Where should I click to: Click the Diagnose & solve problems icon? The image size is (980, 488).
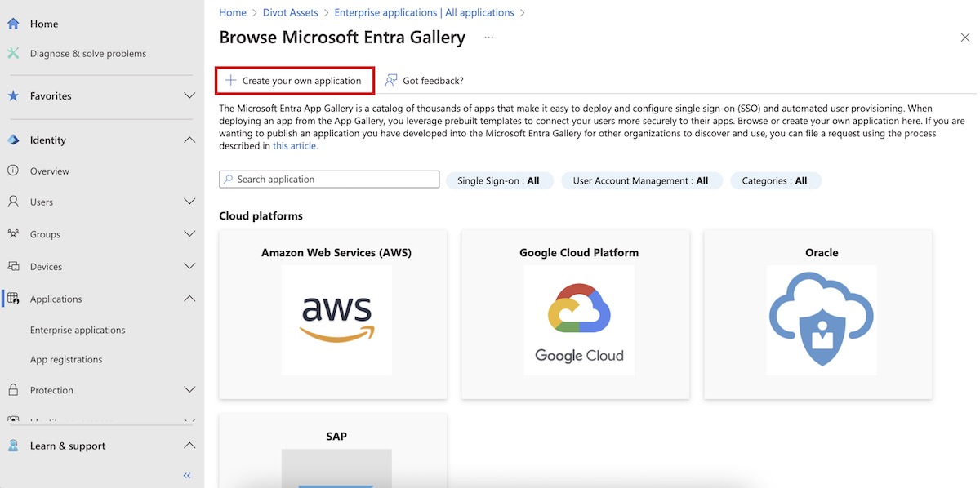pyautogui.click(x=13, y=53)
